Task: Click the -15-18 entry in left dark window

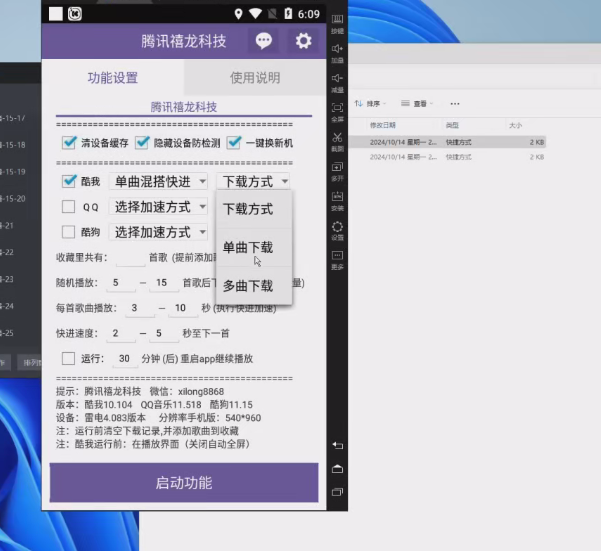Action: point(13,145)
